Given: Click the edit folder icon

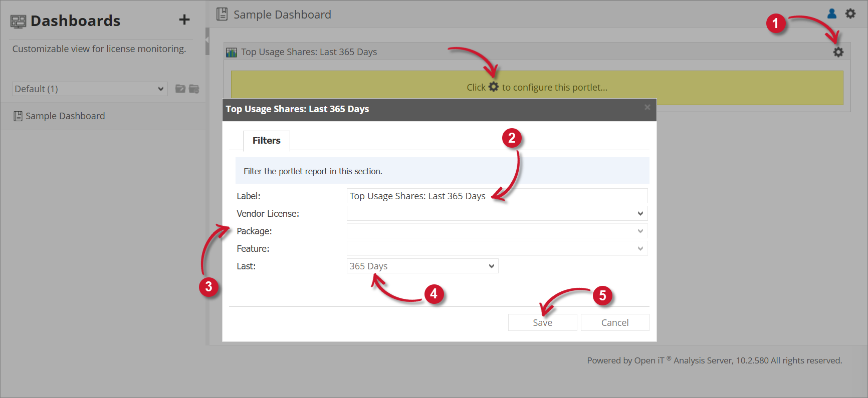Looking at the screenshot, I should [x=180, y=89].
